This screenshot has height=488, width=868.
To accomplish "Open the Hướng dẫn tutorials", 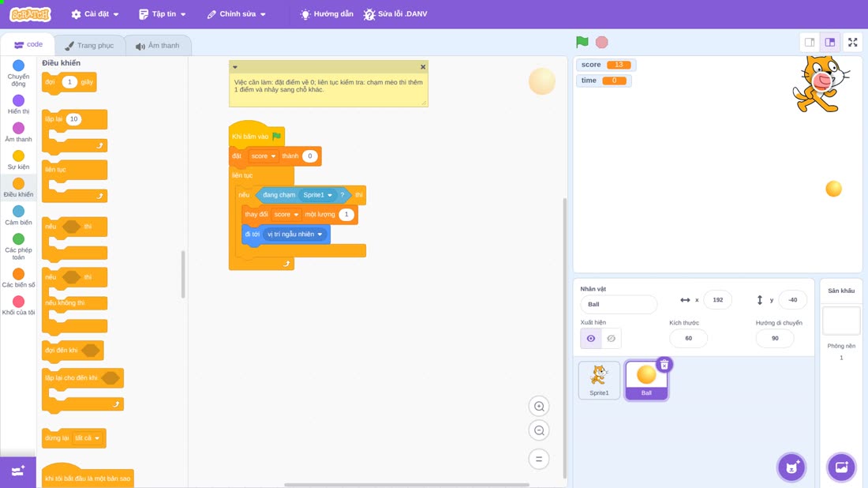I will coord(327,14).
